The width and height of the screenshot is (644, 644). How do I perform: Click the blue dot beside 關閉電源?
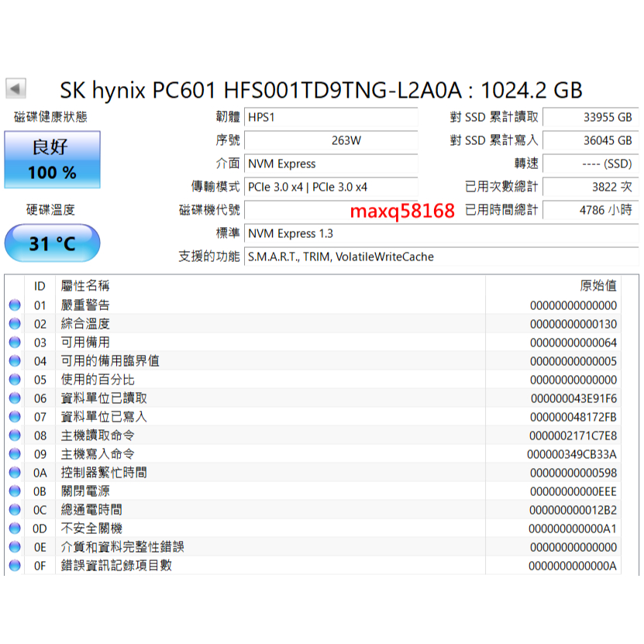pos(13,491)
